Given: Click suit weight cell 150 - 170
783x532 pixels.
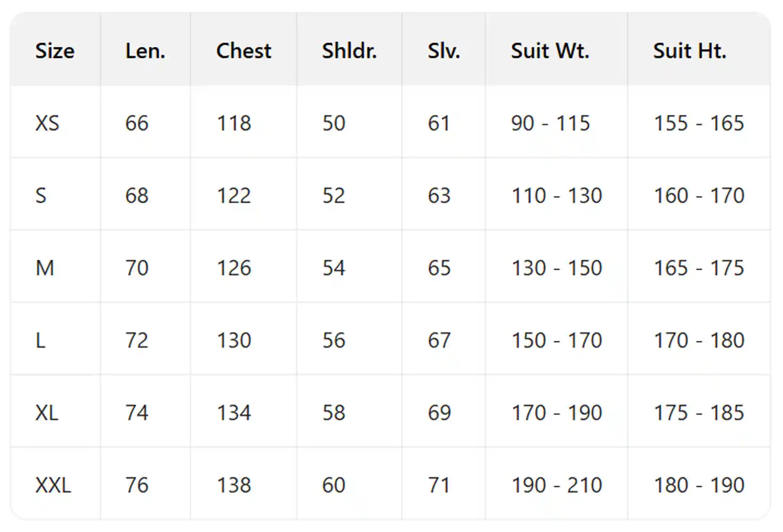Looking at the screenshot, I should point(556,340).
